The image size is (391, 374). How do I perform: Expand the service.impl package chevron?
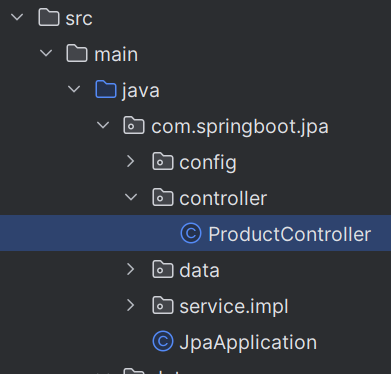point(131,305)
